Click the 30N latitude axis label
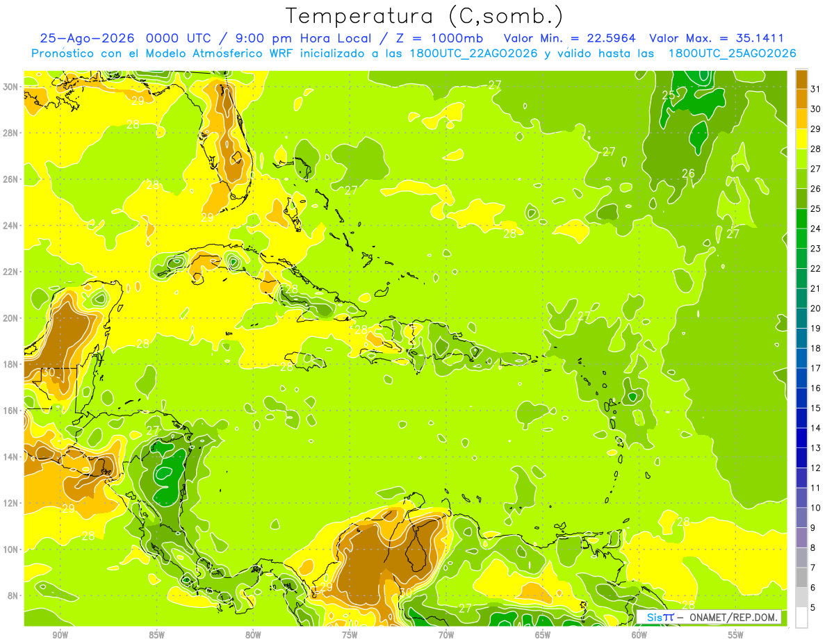 [x=11, y=87]
